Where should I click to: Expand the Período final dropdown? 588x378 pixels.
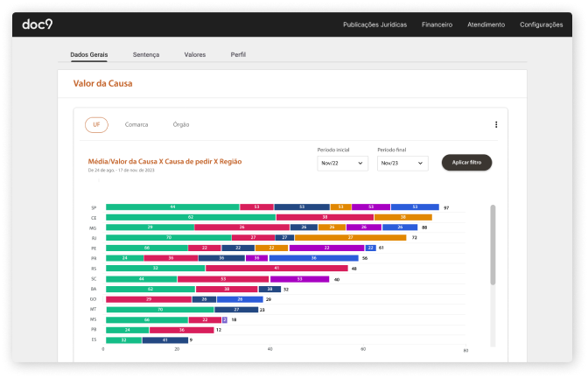pos(402,163)
